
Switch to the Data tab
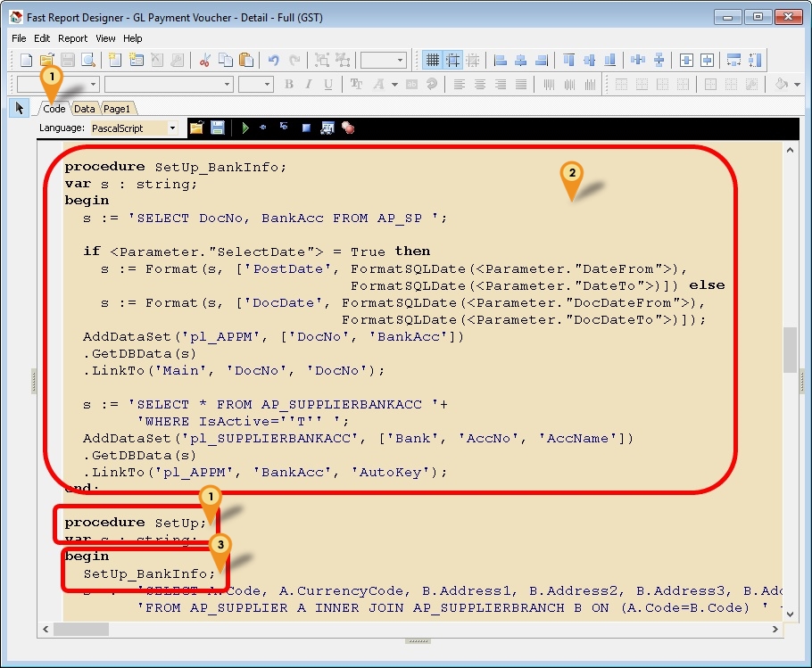coord(84,108)
